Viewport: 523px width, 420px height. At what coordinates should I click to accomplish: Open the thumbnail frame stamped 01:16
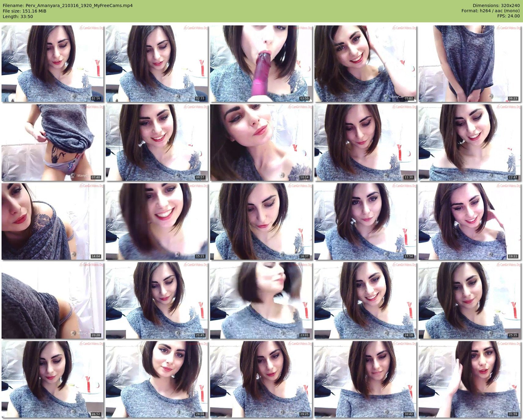52,64
